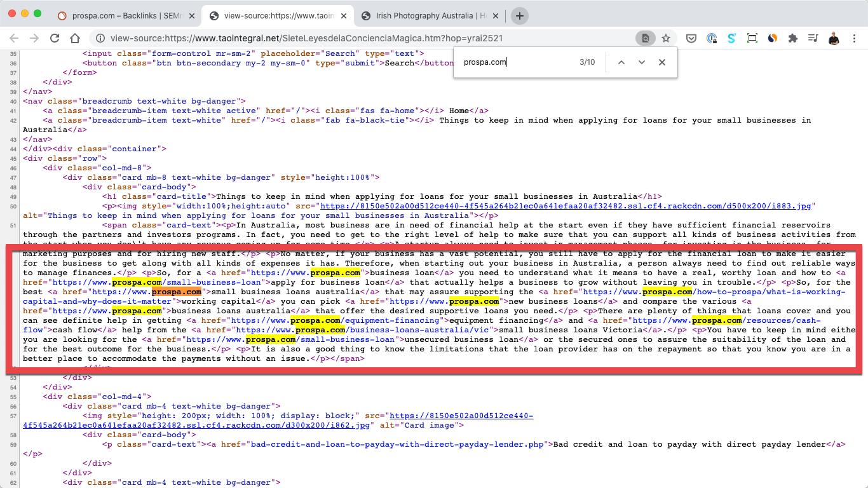The width and height of the screenshot is (868, 488).
Task: Click the 3/10 match counter
Action: [587, 62]
